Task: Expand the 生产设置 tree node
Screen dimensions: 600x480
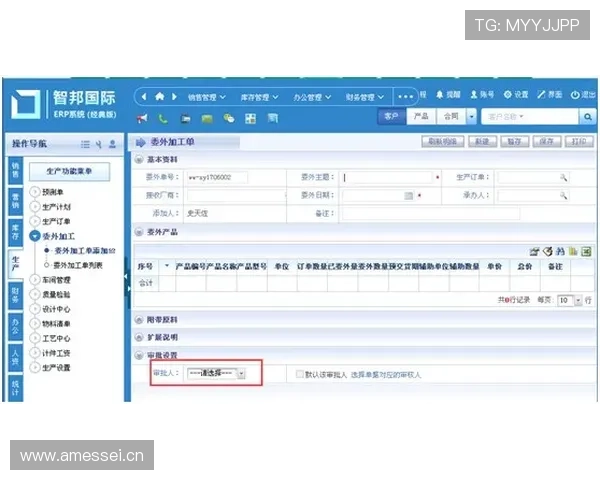Action: [35, 367]
